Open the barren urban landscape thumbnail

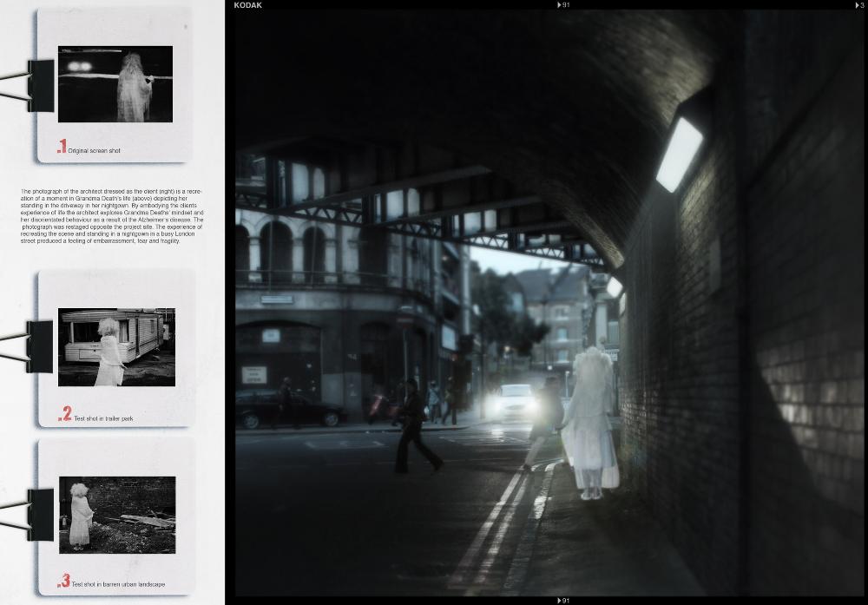117,515
